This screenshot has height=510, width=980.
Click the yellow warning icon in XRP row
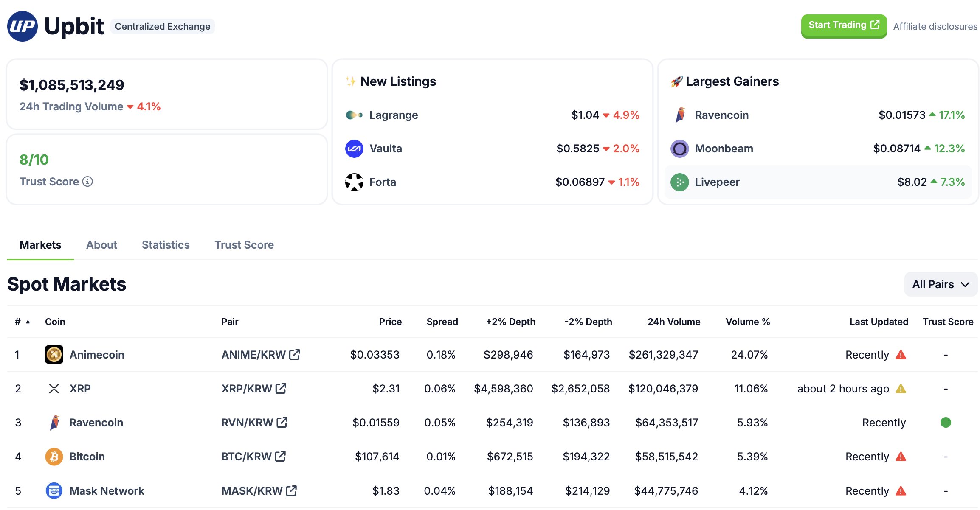pyautogui.click(x=901, y=389)
